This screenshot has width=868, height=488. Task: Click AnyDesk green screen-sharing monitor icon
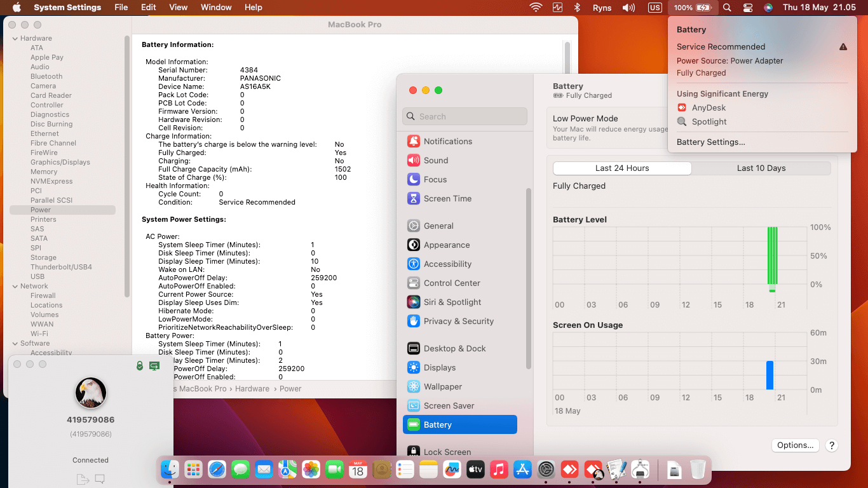click(x=154, y=366)
